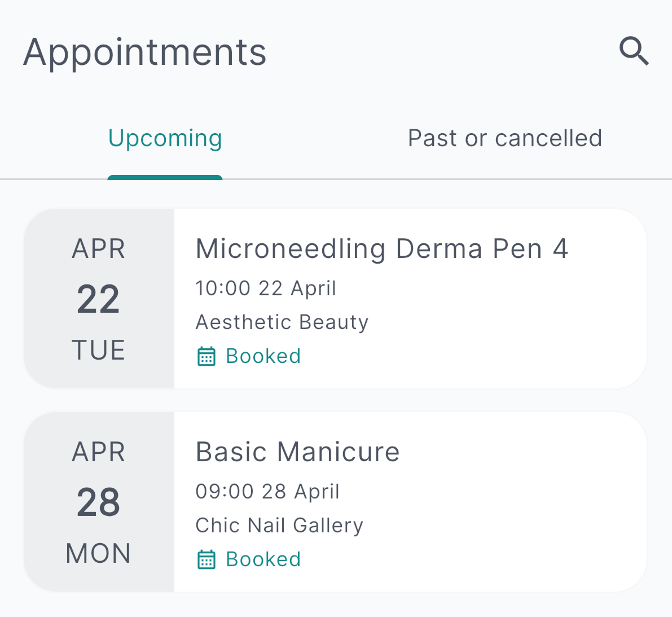Tap the Aesthetic Beauty venue name
The height and width of the screenshot is (617, 672).
click(x=282, y=322)
